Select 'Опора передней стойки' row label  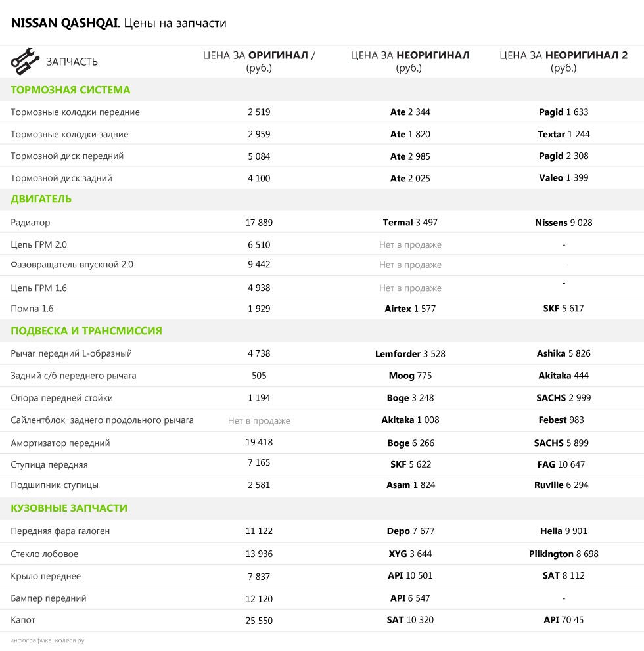(62, 398)
